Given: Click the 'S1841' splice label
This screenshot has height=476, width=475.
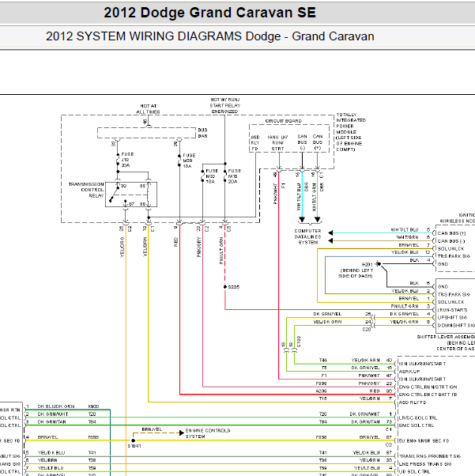Looking at the screenshot, I should coord(134,446).
